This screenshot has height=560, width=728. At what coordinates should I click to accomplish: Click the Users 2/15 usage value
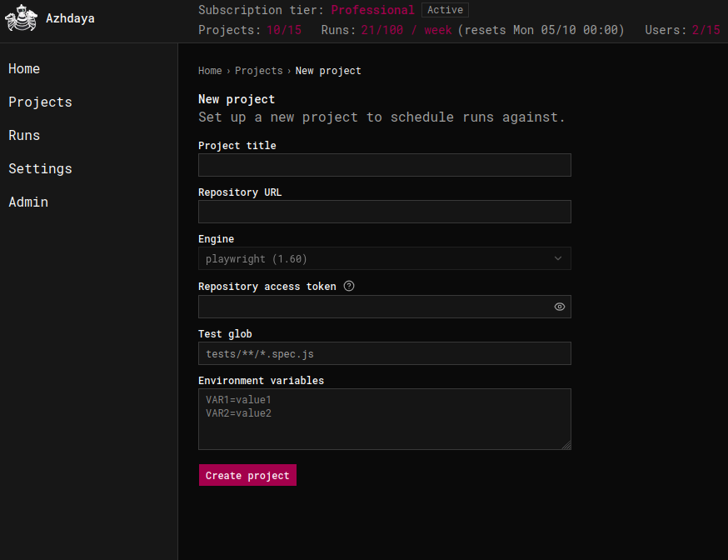(x=706, y=30)
